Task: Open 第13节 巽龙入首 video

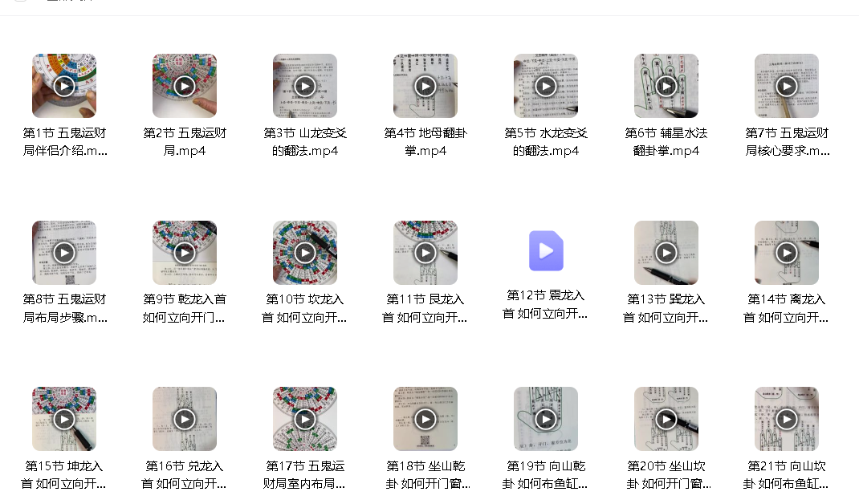Action: (x=666, y=253)
